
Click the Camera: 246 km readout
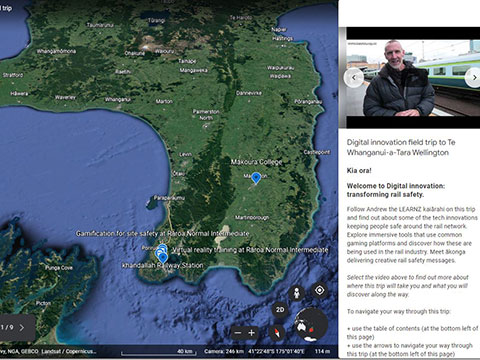pos(224,351)
